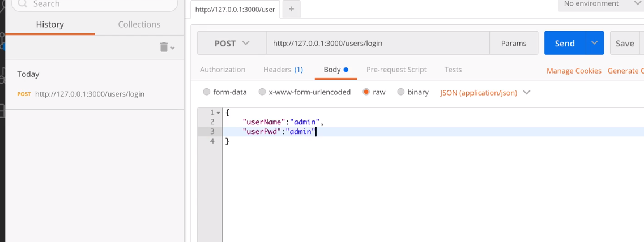Screen dimensions: 644x242
Task: Open the Body tab
Action: coord(336,70)
